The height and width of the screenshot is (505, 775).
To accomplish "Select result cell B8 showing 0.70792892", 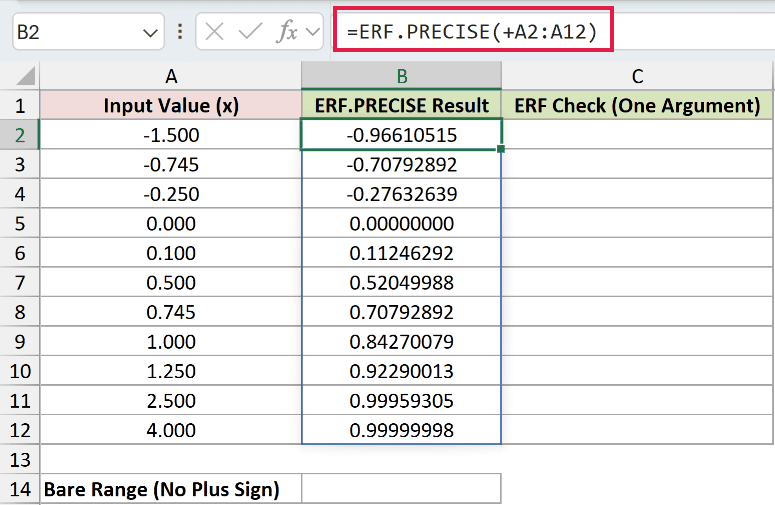I will 401,312.
